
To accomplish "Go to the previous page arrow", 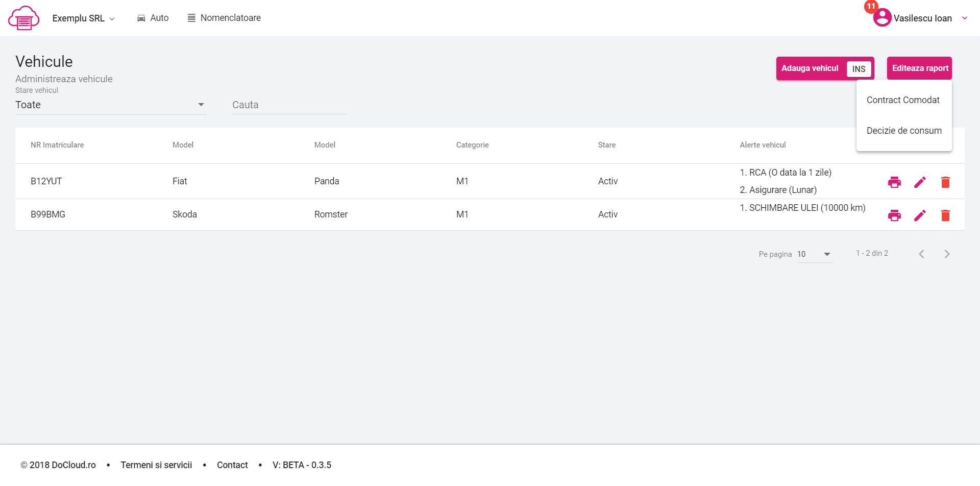I will click(921, 254).
